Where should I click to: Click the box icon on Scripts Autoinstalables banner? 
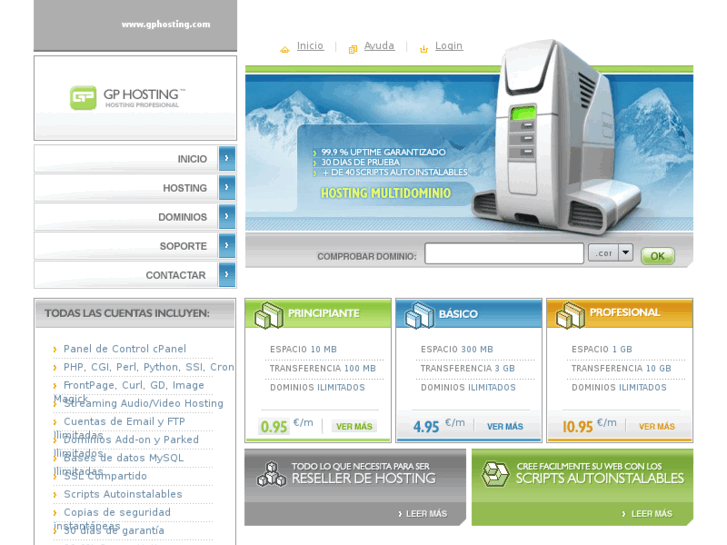click(495, 474)
